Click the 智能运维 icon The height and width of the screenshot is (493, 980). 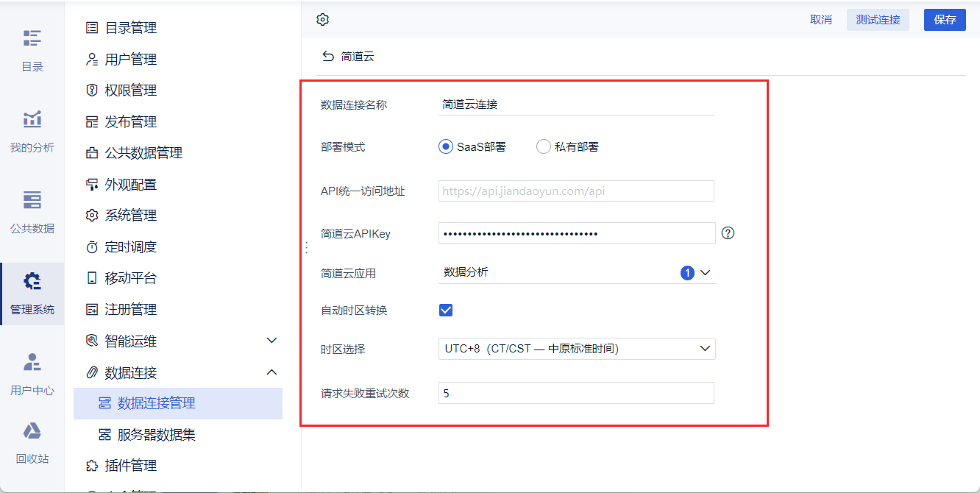[x=92, y=341]
